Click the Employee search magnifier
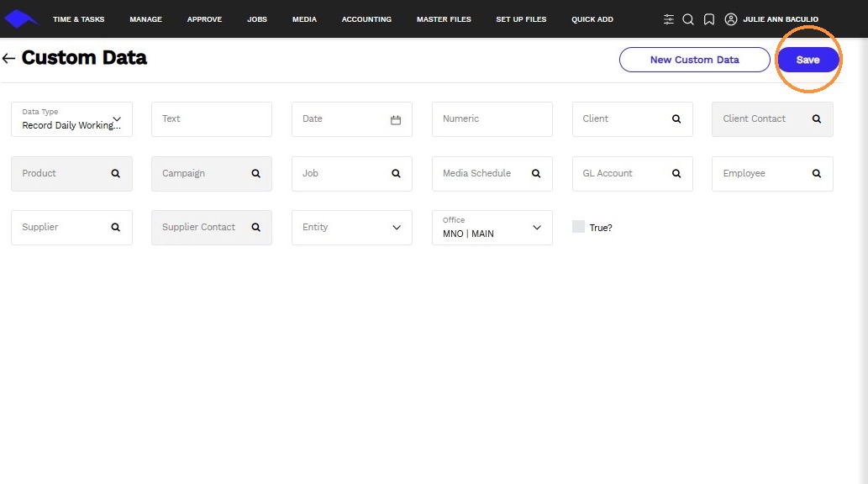Viewport: 868px width, 484px height. pos(817,173)
